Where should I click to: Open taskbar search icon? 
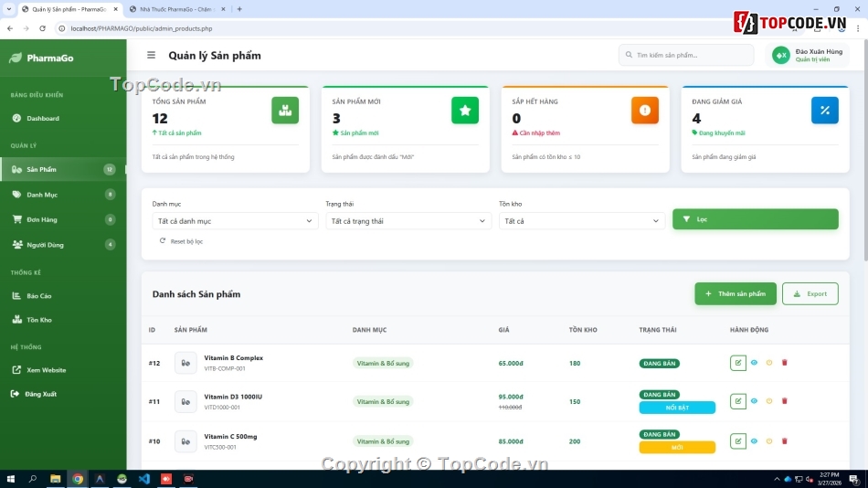[x=33, y=479]
